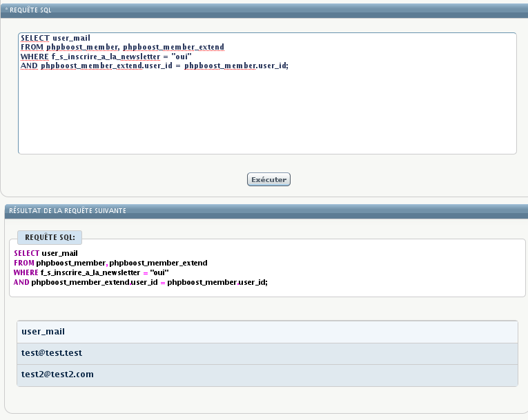The image size is (528, 420).
Task: Click the RÉSULTAT DE LA REQUÊTE SUIVANTE header
Action: pyautogui.click(x=68, y=210)
